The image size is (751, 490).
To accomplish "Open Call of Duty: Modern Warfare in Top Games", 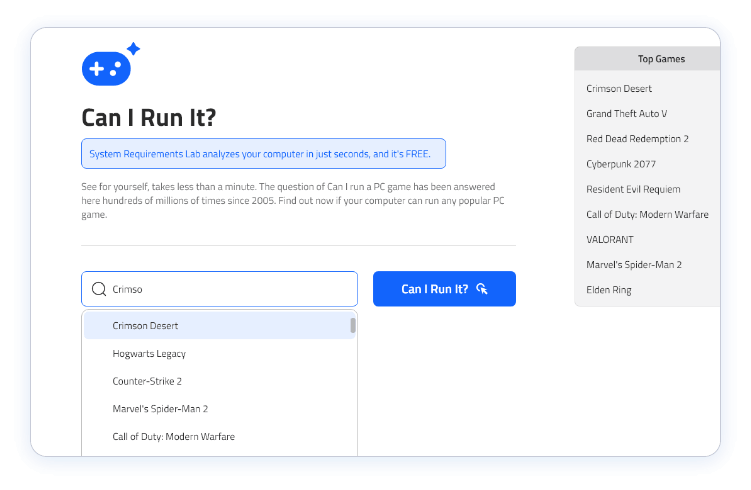I will click(647, 214).
